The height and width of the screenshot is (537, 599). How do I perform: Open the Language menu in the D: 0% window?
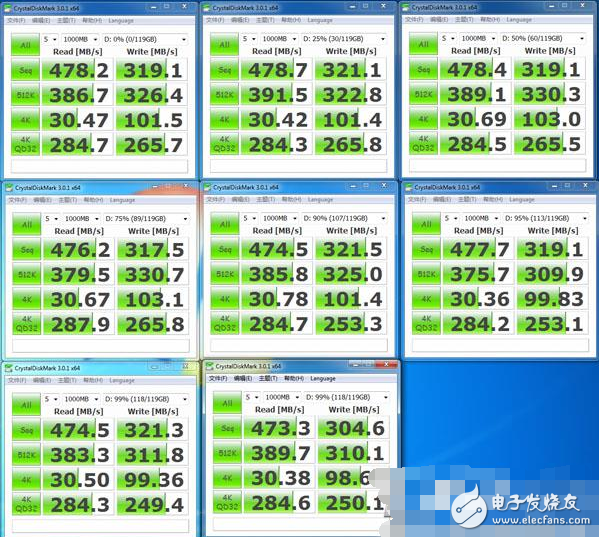[121, 21]
